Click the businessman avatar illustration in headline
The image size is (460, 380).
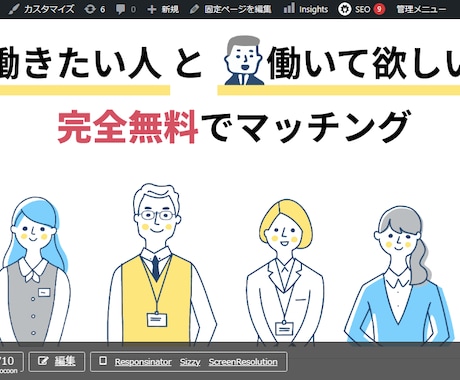click(244, 60)
